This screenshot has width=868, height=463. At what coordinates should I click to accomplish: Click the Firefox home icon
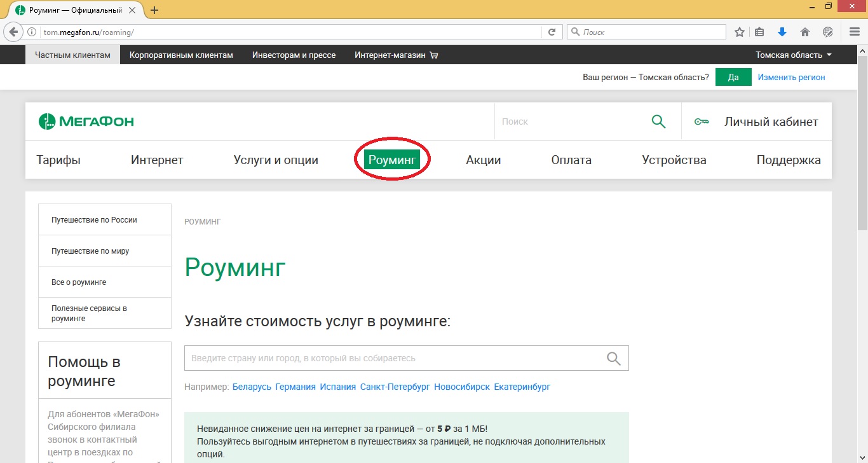coord(804,31)
